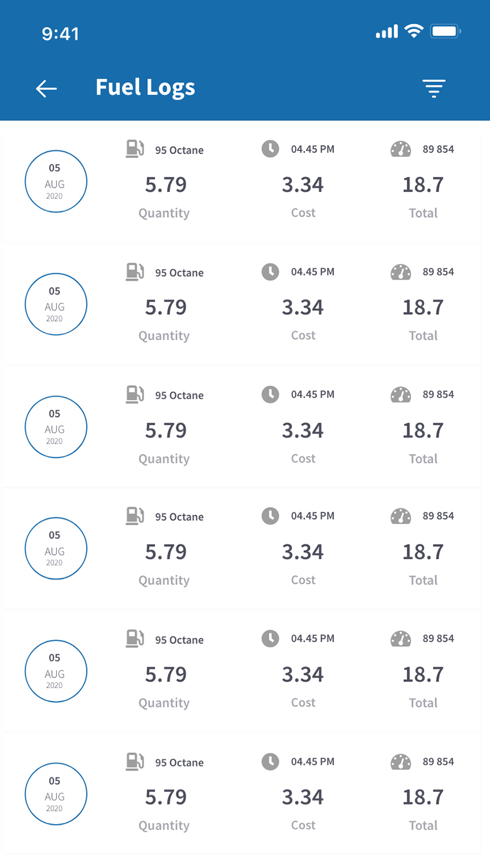Tap the odometer gauge icon in third log
The height and width of the screenshot is (868, 490).
point(400,395)
